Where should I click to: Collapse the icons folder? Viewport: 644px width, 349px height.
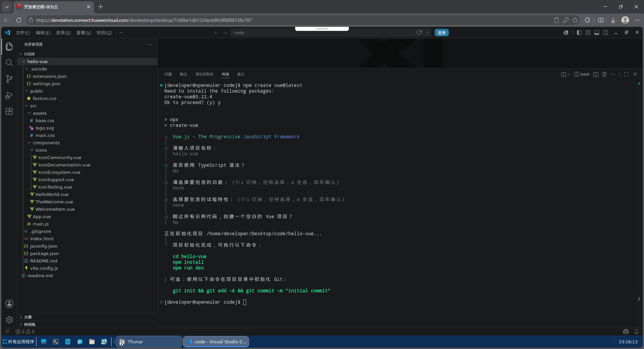pos(87,150)
